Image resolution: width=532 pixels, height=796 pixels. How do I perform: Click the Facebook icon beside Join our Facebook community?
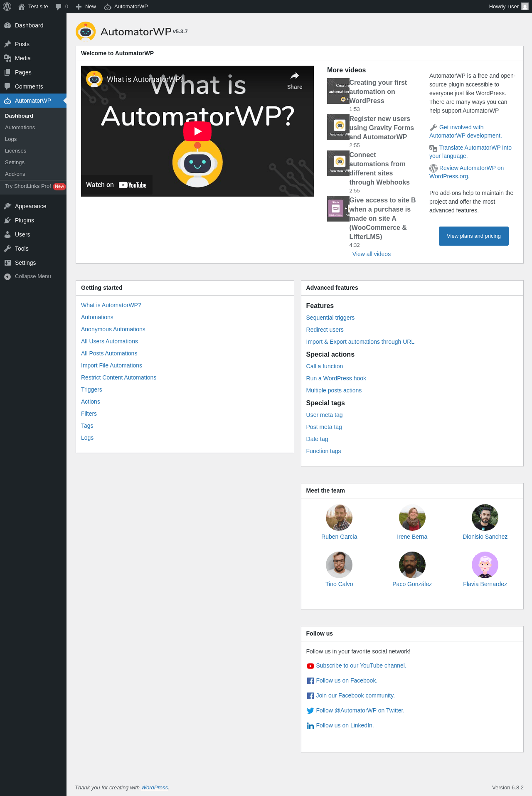(310, 696)
